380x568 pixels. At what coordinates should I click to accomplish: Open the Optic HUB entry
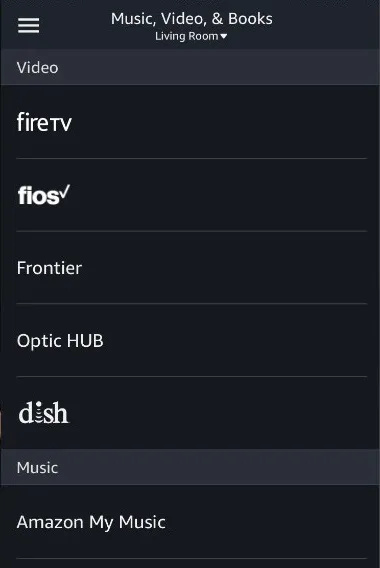coord(192,340)
